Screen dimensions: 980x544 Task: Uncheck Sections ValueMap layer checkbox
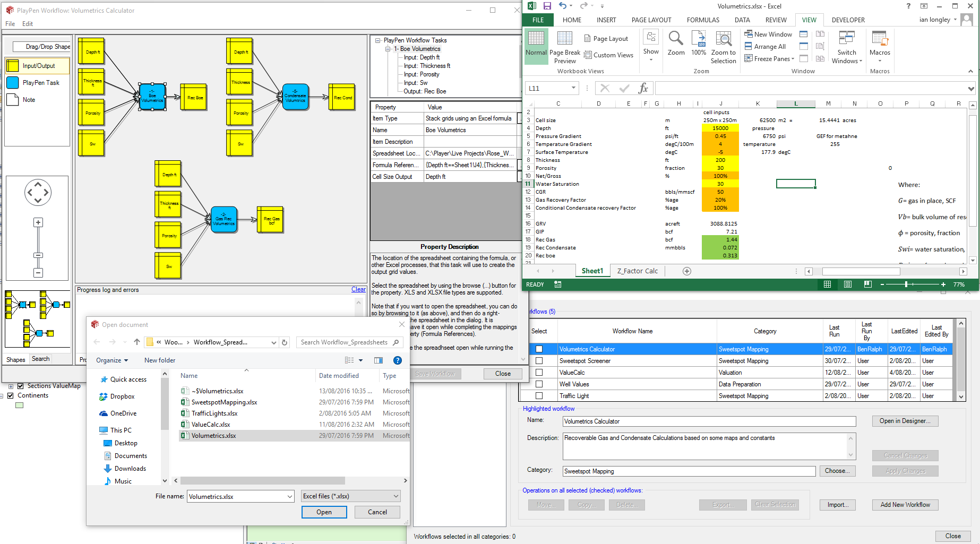tap(20, 386)
